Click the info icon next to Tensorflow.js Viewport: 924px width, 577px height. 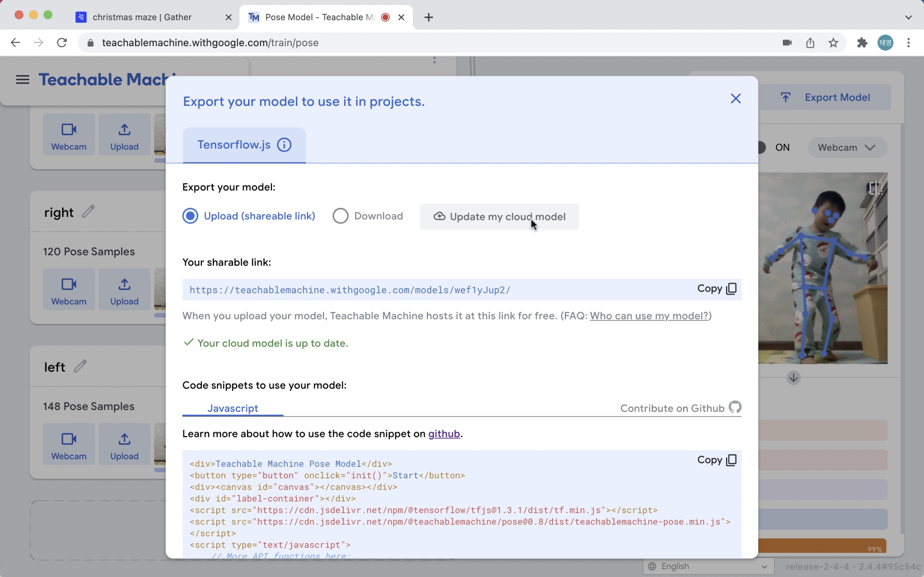(284, 144)
